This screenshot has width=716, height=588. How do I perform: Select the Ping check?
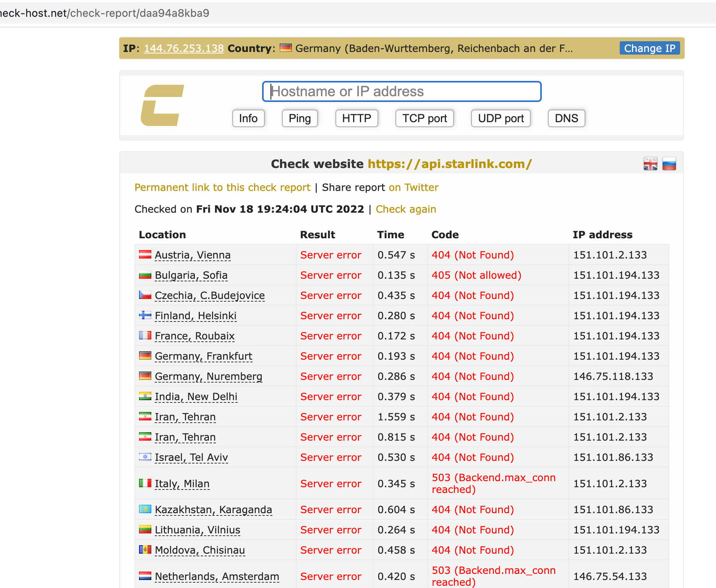click(300, 118)
